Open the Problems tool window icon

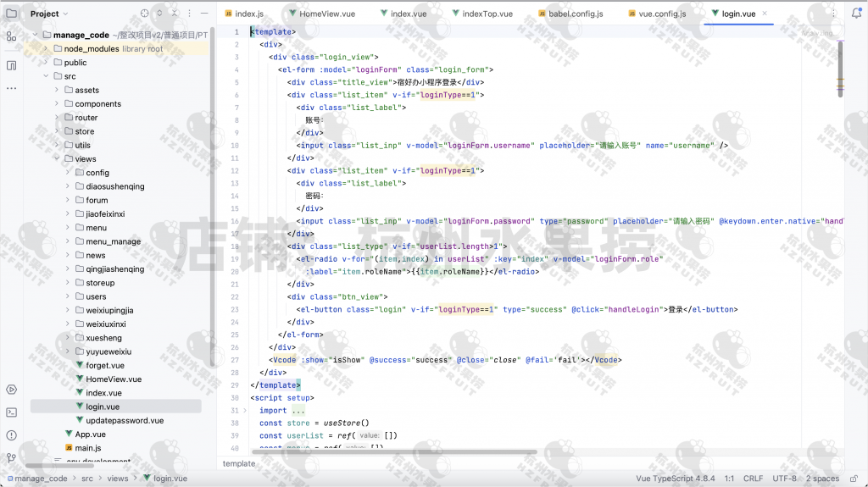coord(11,434)
